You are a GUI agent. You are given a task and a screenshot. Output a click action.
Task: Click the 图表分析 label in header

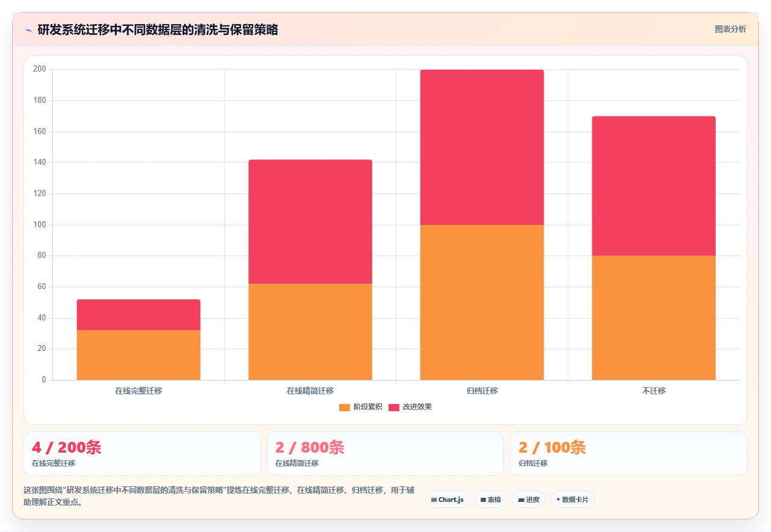730,29
